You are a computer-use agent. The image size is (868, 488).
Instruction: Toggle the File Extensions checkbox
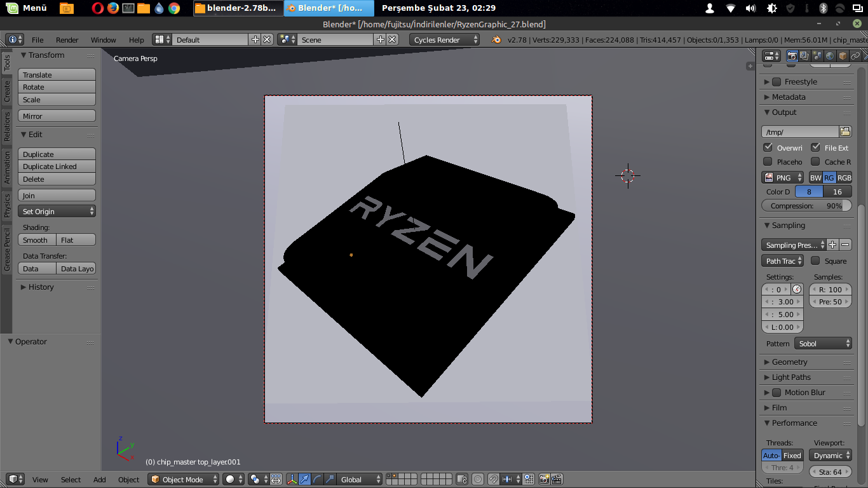coord(815,147)
